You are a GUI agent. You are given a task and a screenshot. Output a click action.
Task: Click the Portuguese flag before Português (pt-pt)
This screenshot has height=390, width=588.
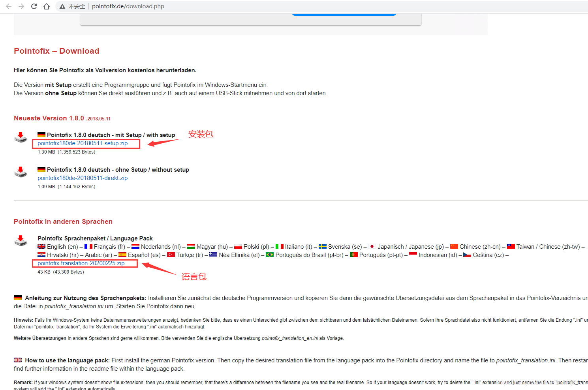point(354,255)
